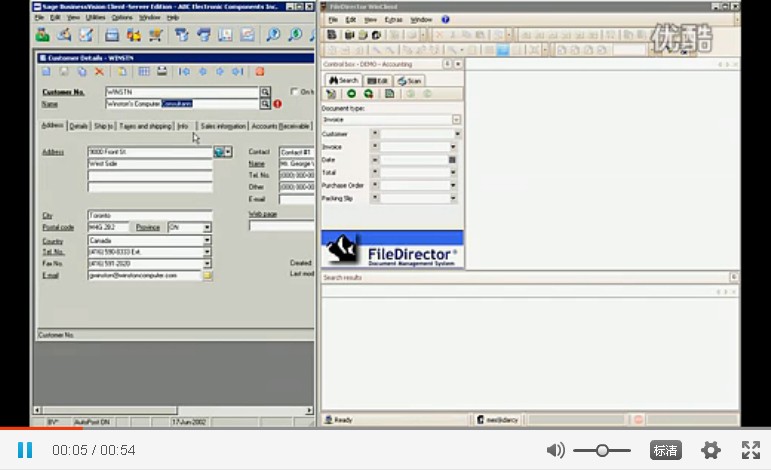Switch to Ship to tab
This screenshot has width=771, height=470.
point(103,126)
